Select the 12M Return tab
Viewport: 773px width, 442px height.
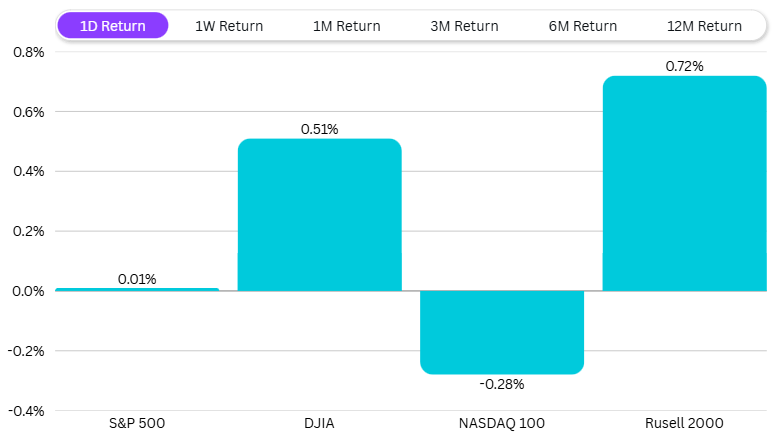(704, 26)
